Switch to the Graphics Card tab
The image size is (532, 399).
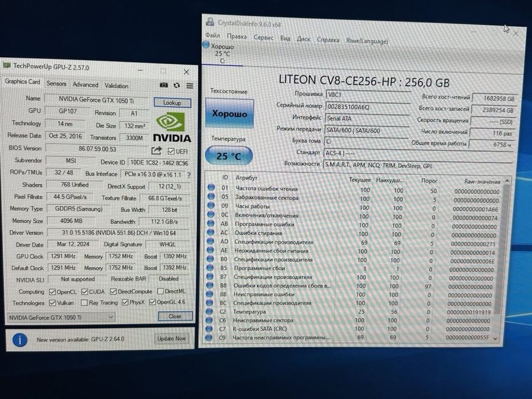click(22, 82)
